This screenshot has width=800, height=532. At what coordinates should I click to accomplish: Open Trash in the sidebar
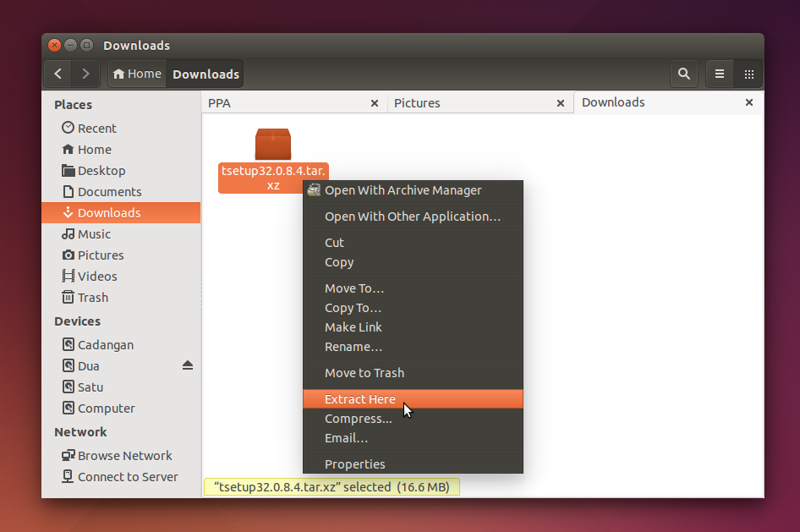(x=121, y=298)
